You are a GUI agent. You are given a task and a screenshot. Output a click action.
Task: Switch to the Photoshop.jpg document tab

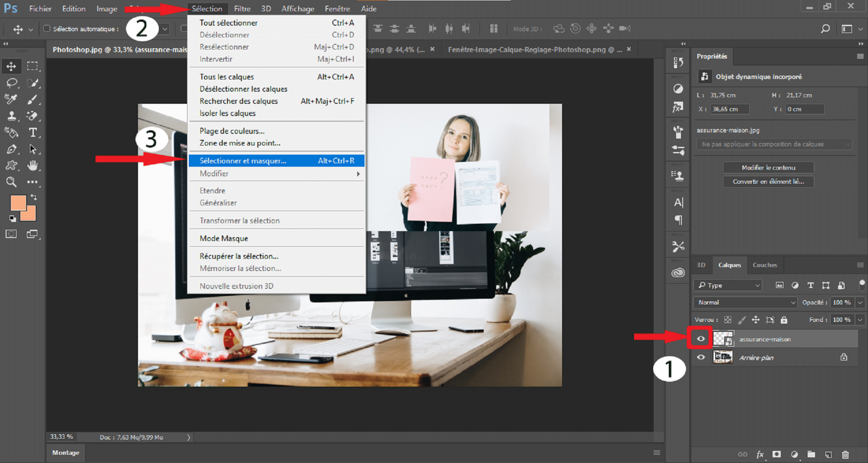[x=119, y=50]
